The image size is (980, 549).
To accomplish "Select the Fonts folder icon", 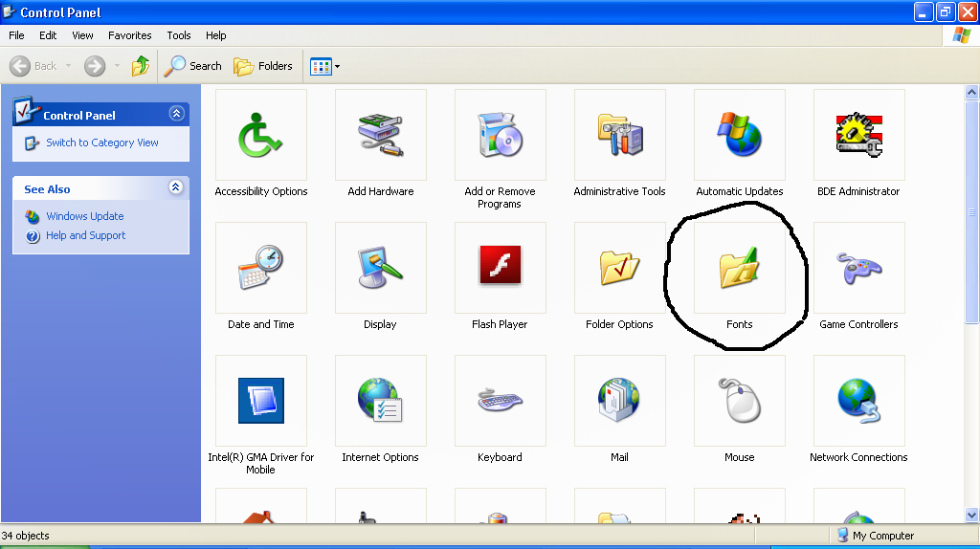I will click(740, 267).
